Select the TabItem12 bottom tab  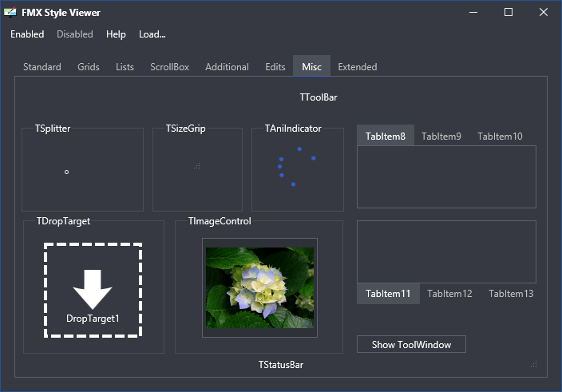pyautogui.click(x=449, y=294)
